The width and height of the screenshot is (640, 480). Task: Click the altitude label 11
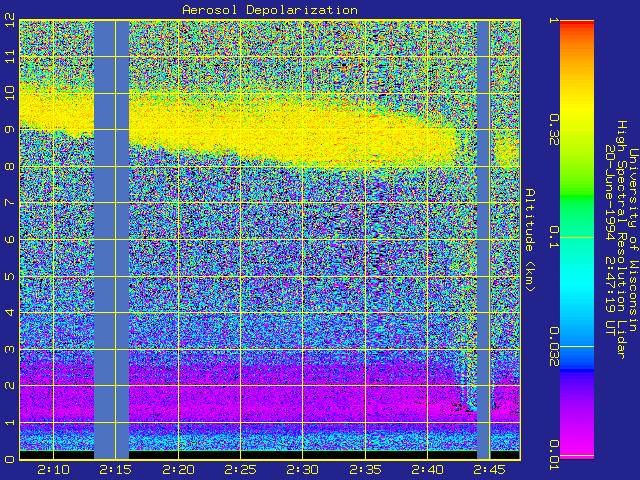(x=9, y=56)
